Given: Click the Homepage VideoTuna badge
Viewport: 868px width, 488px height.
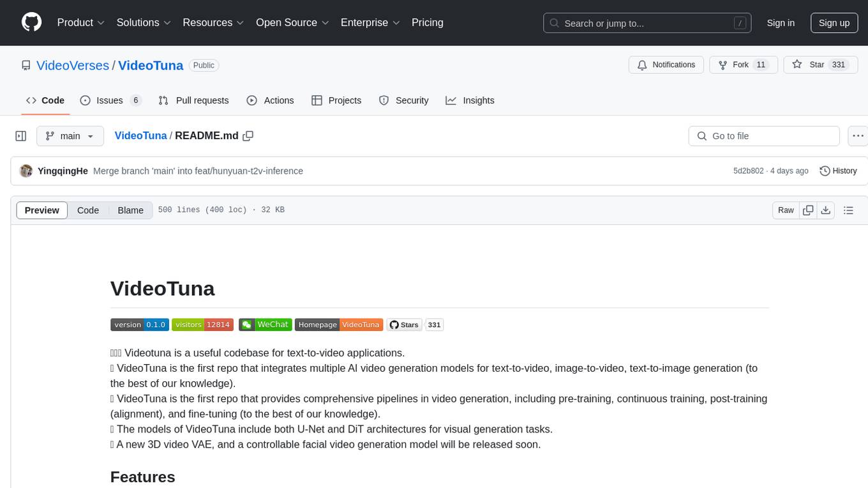Looking at the screenshot, I should point(339,324).
